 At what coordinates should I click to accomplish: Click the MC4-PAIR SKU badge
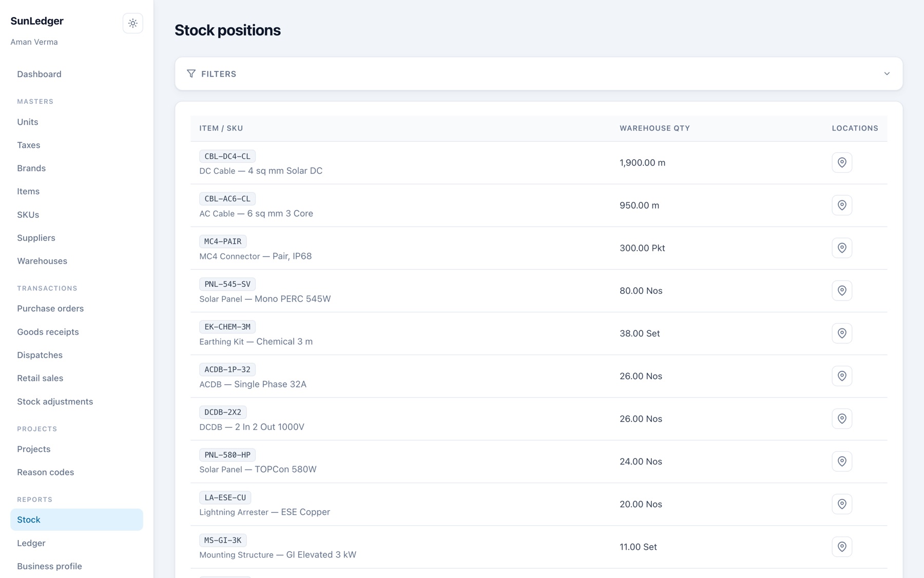[223, 241]
